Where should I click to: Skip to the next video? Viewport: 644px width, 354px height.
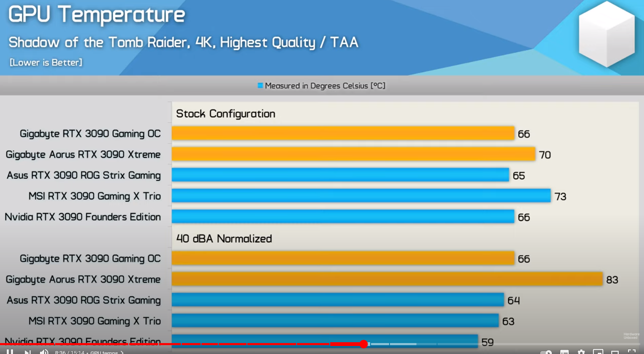point(27,352)
